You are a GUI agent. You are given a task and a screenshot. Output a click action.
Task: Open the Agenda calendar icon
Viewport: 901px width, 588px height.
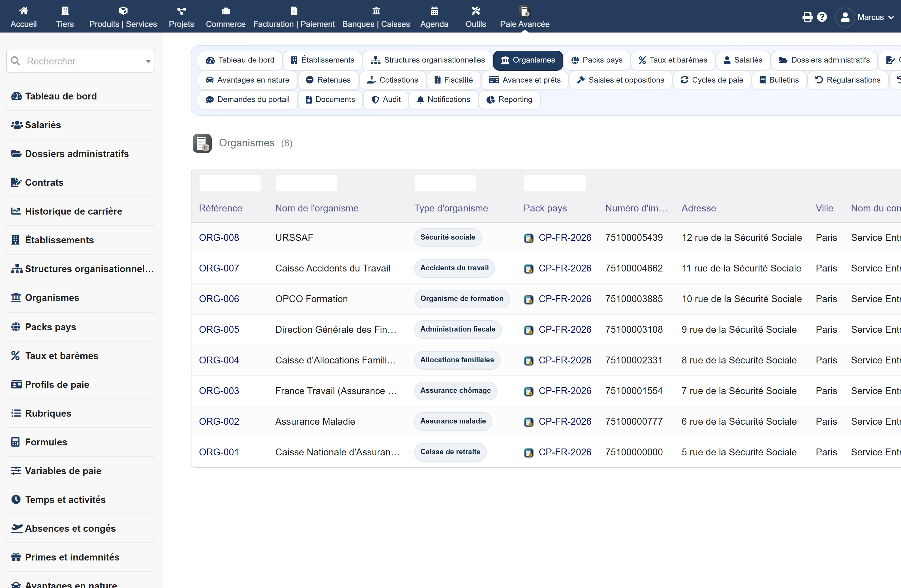click(x=434, y=11)
